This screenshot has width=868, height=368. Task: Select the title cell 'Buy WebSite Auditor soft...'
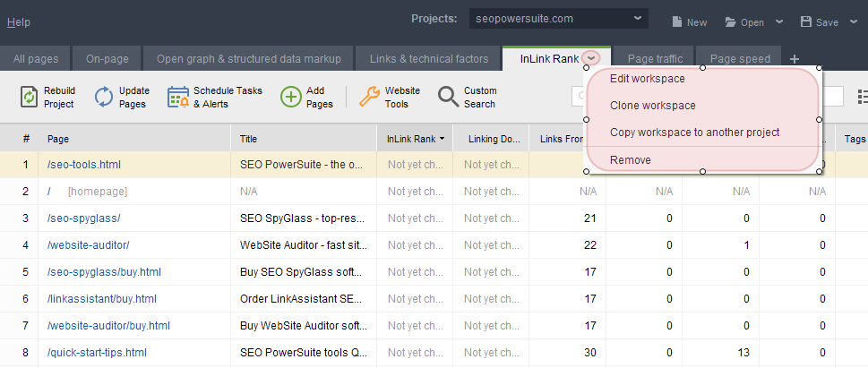(305, 326)
